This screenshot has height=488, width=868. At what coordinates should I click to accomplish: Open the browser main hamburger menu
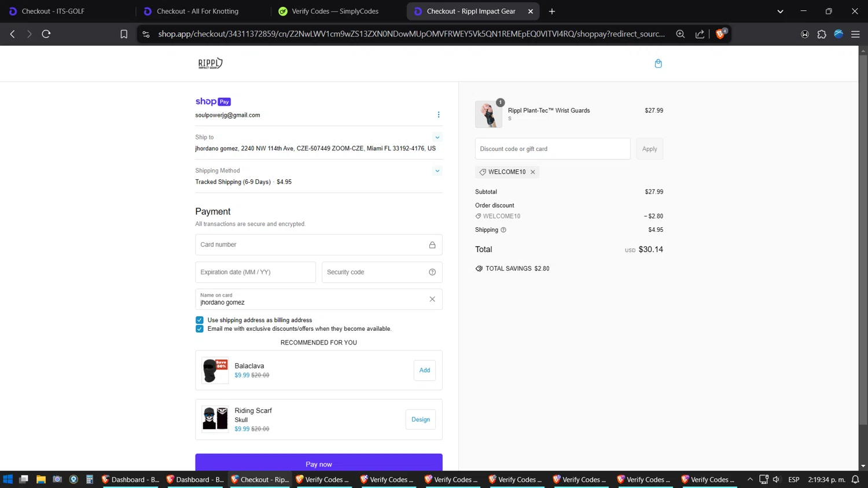(855, 34)
